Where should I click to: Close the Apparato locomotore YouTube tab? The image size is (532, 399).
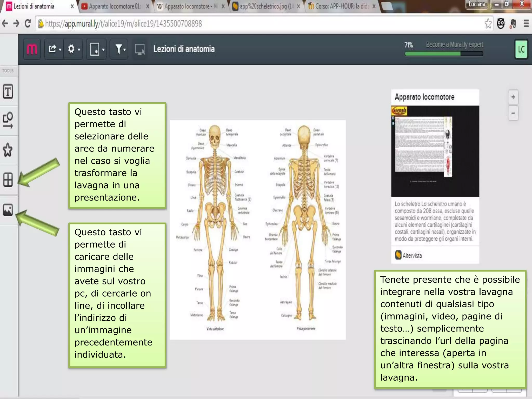148,6
